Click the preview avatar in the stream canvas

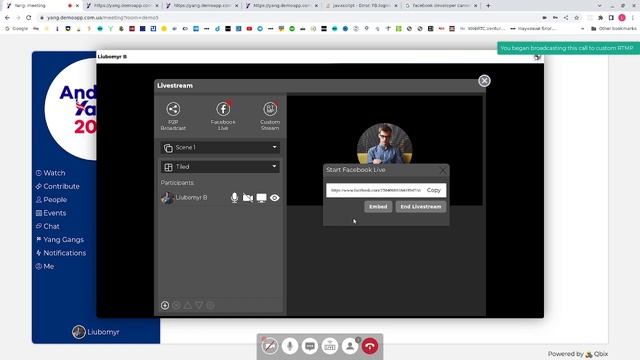coord(384,144)
